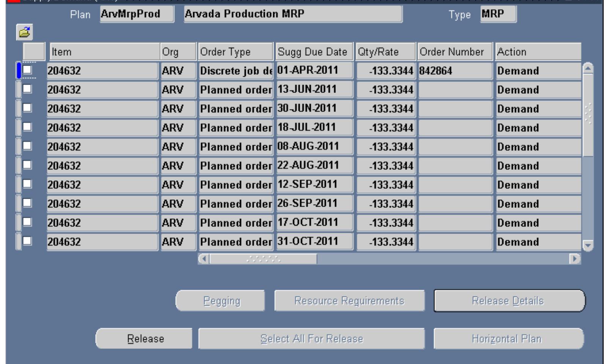Click the vertical scrollbar up arrow
The height and width of the screenshot is (364, 612).
[588, 69]
